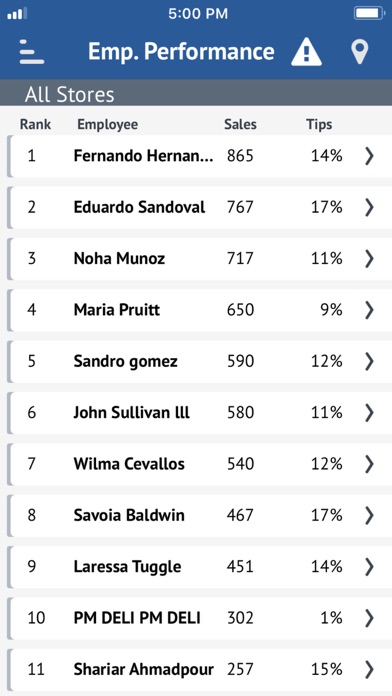Tap the signal strength bars icon
Viewport: 392px width, 696px height.
click(17, 14)
